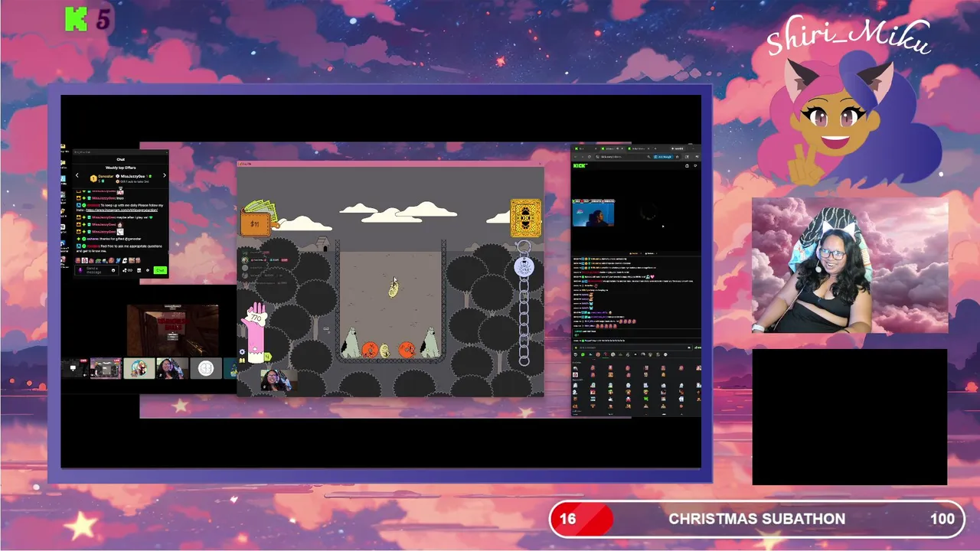The width and height of the screenshot is (980, 551).
Task: Click the falling yellow creature in the pit
Action: (393, 288)
